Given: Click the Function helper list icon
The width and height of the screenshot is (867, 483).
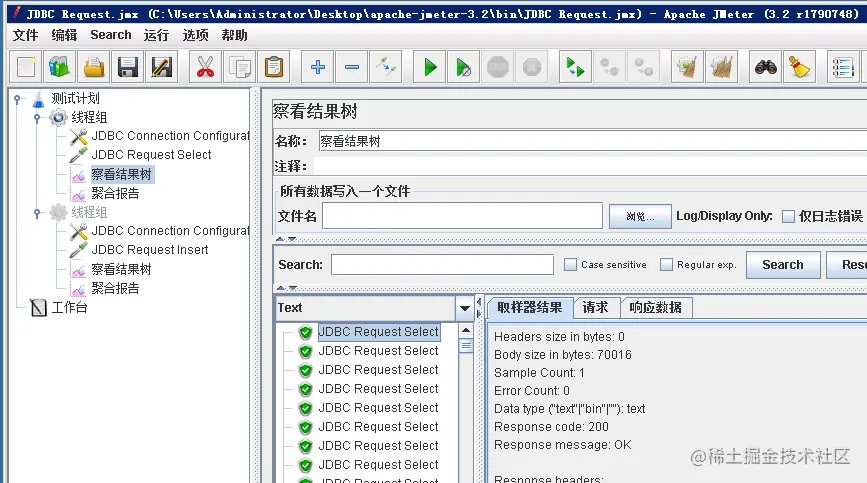Looking at the screenshot, I should (x=843, y=67).
